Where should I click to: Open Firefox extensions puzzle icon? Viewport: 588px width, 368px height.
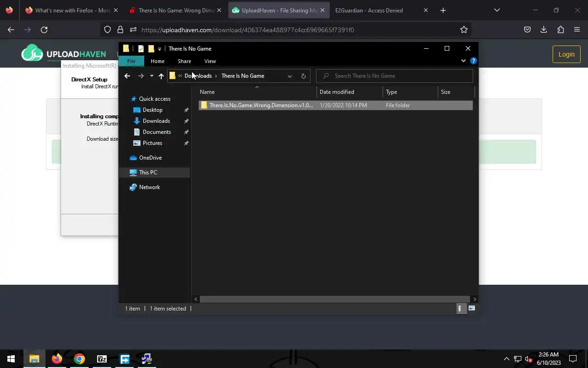[x=560, y=30]
